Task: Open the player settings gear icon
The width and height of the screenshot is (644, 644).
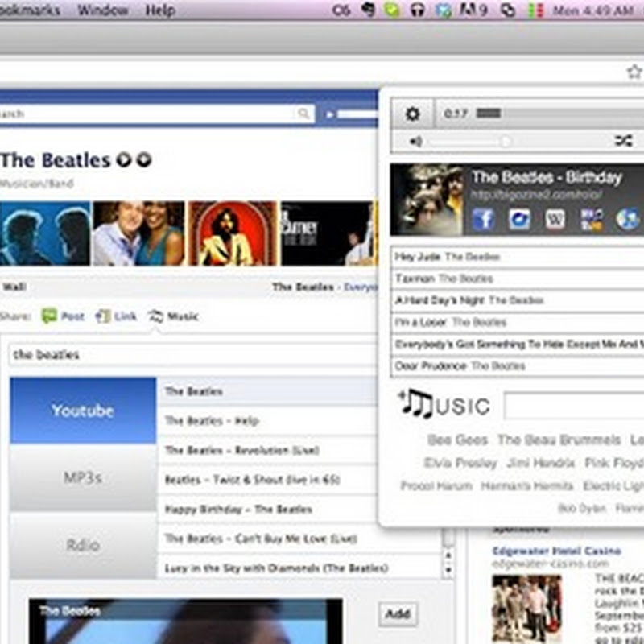Action: (412, 114)
